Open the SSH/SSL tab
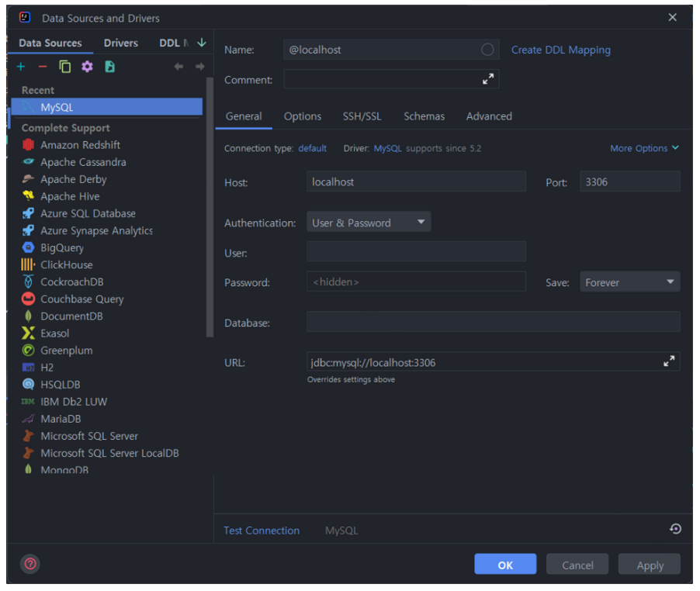Screen dimensions: 700x591 tap(362, 116)
